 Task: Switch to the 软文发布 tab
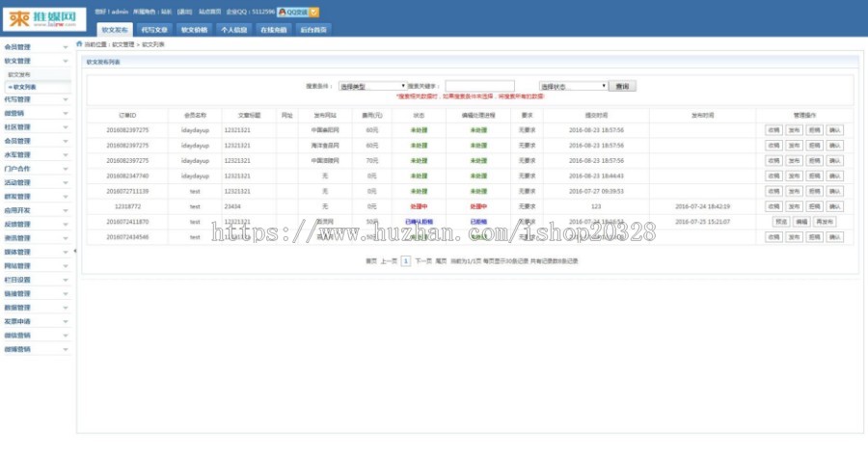115,30
